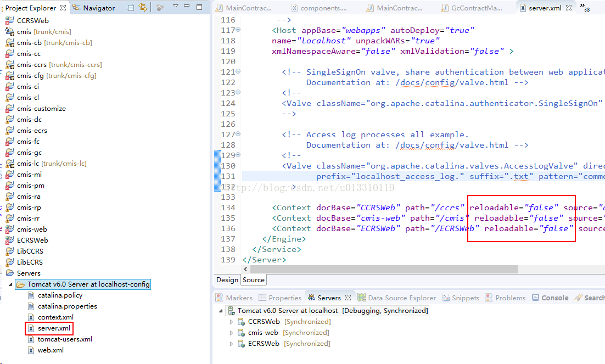The image size is (605, 364).
Task: Click the Console tab icon
Action: coord(536,298)
